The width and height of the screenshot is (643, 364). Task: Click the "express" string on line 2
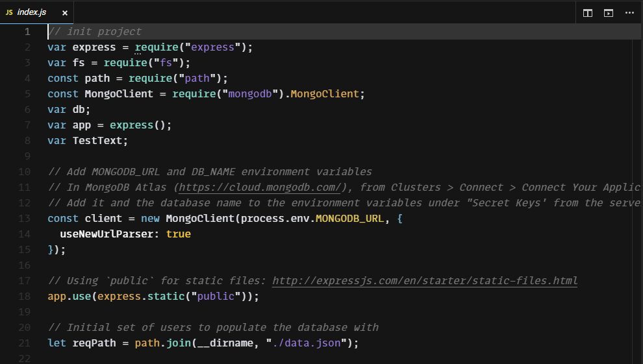coord(212,47)
